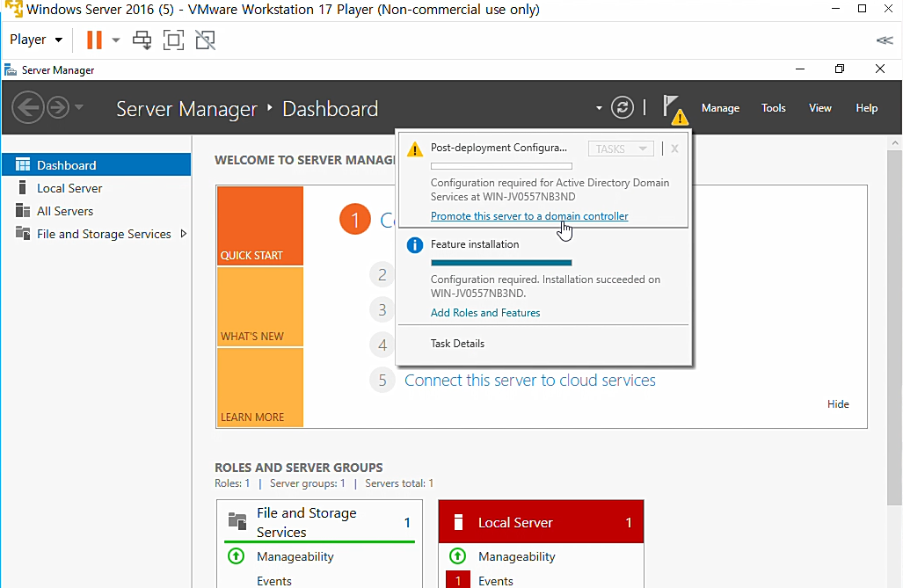Click green status icon in File and Storage tile
Image resolution: width=903 pixels, height=588 pixels.
click(237, 555)
